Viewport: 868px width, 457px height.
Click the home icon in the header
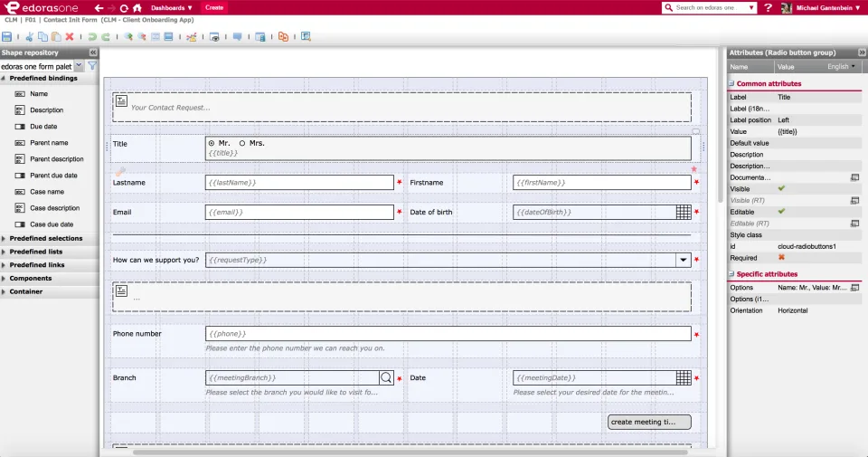point(137,8)
